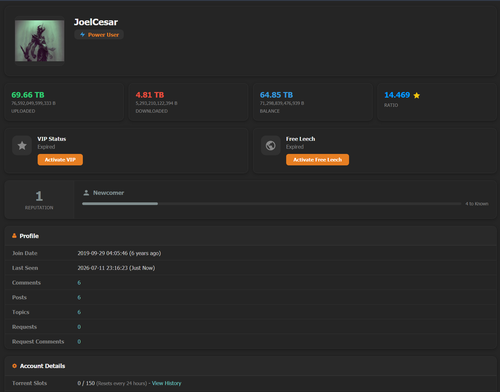Click the RATIO label

391,105
